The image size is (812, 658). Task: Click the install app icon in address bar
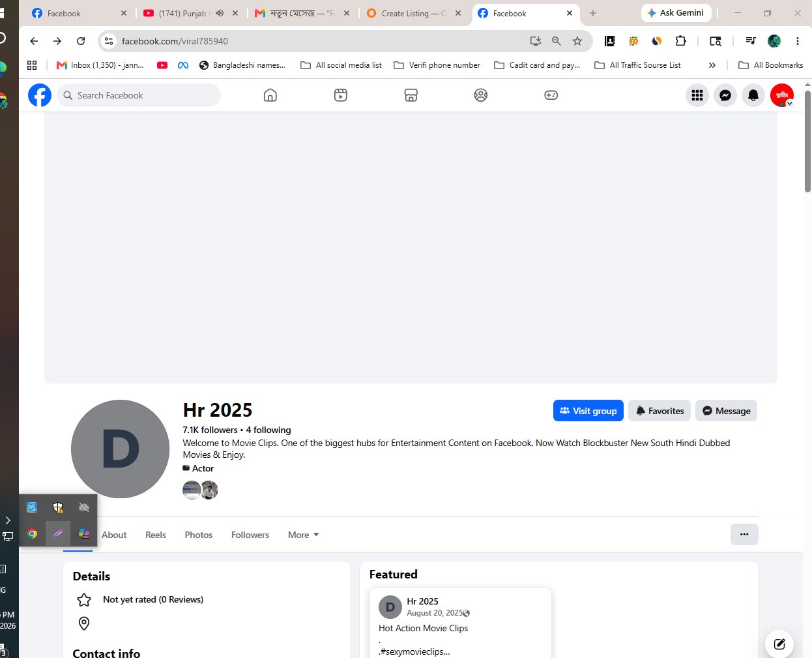(536, 41)
